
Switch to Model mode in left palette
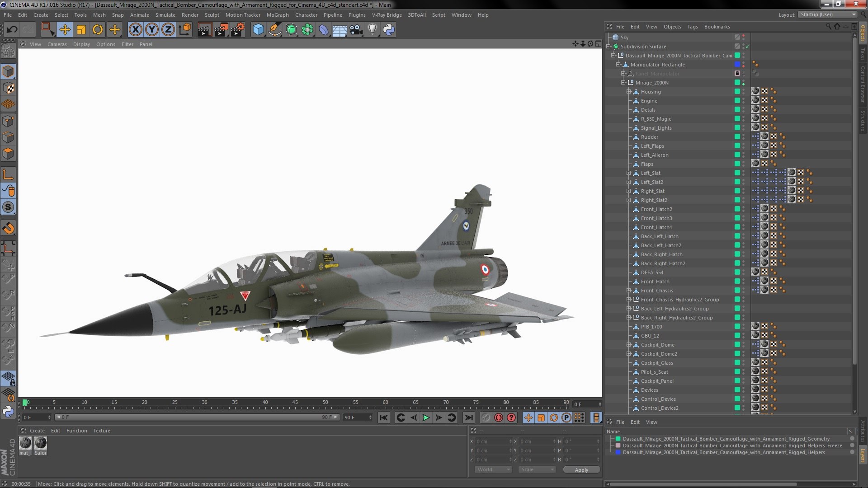click(x=8, y=72)
